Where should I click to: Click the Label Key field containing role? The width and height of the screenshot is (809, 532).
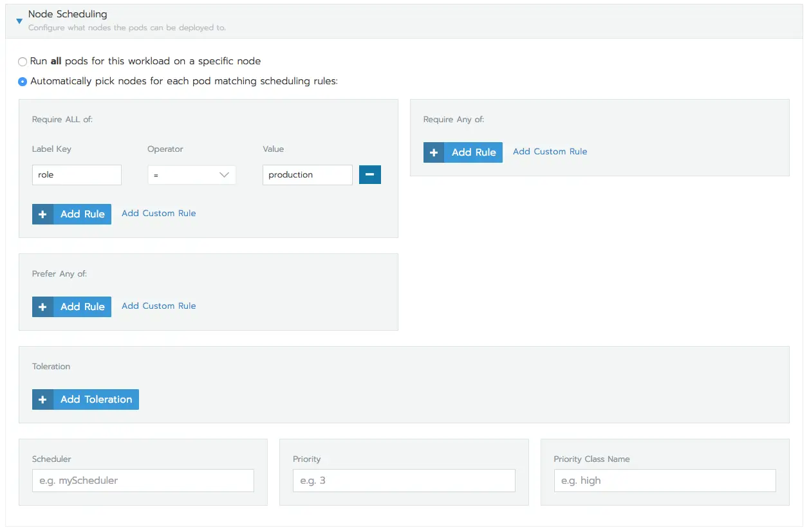click(x=77, y=175)
